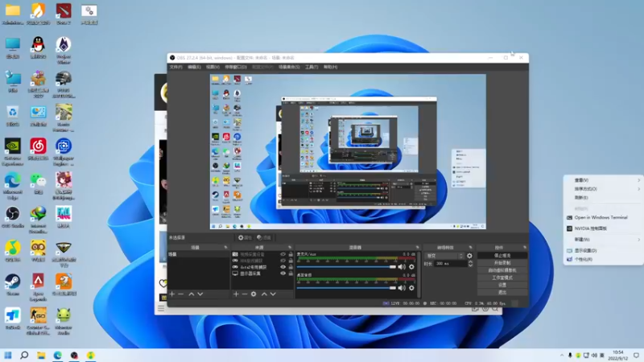Viewport: 644px width, 362px height.
Task: Open the WeChat desktop icon
Action: 38,183
